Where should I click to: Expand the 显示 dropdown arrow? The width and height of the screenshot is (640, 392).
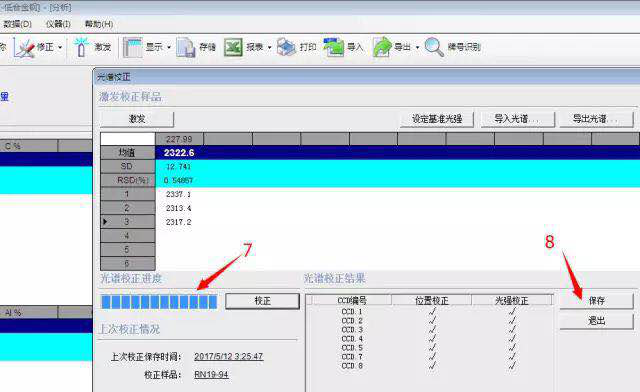point(169,48)
